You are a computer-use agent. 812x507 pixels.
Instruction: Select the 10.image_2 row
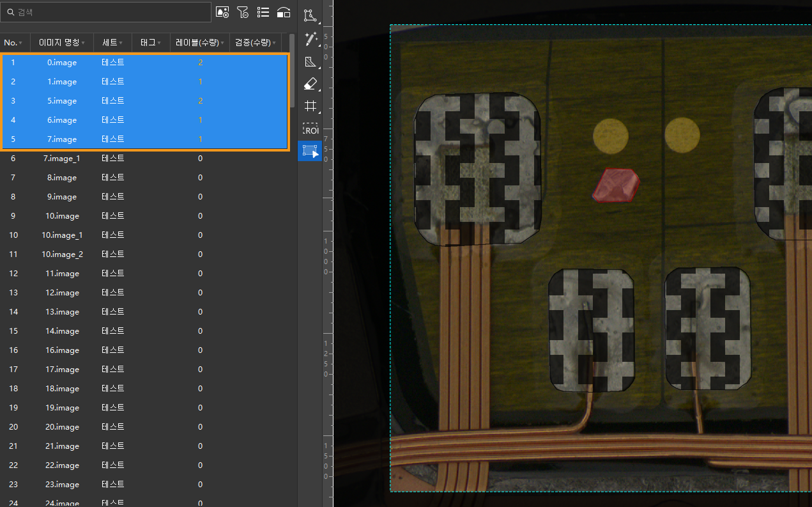(145, 254)
